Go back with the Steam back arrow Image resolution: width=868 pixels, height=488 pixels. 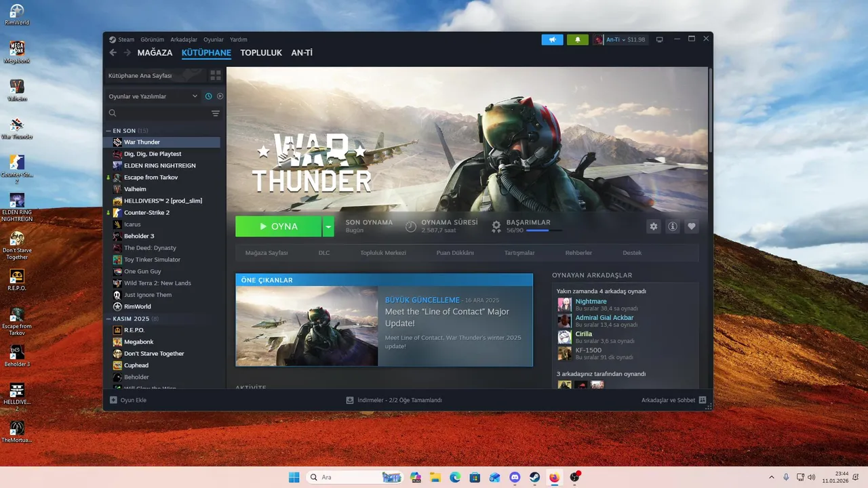113,53
